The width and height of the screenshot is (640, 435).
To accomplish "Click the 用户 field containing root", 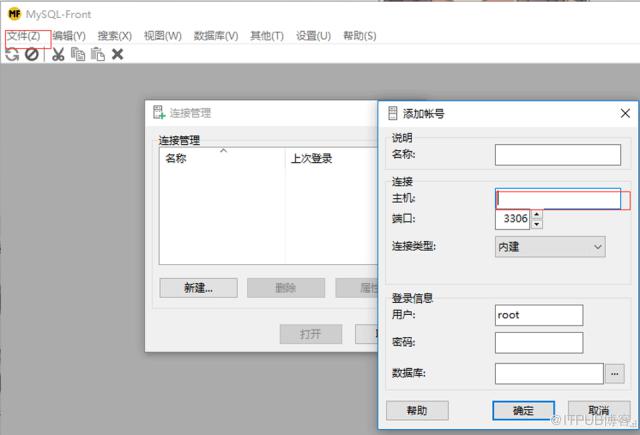I will click(539, 315).
